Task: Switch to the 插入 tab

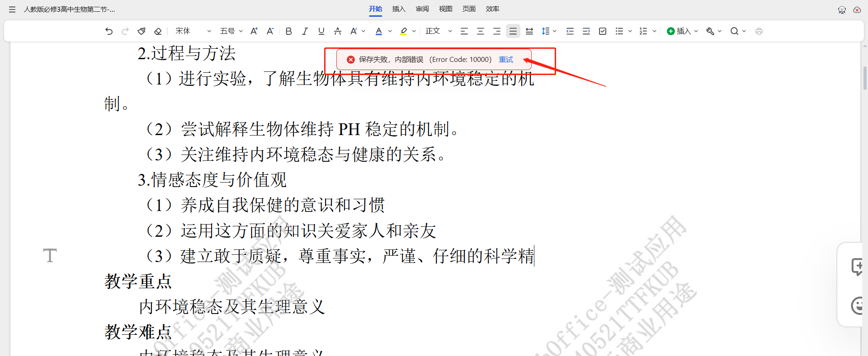Action: point(399,9)
